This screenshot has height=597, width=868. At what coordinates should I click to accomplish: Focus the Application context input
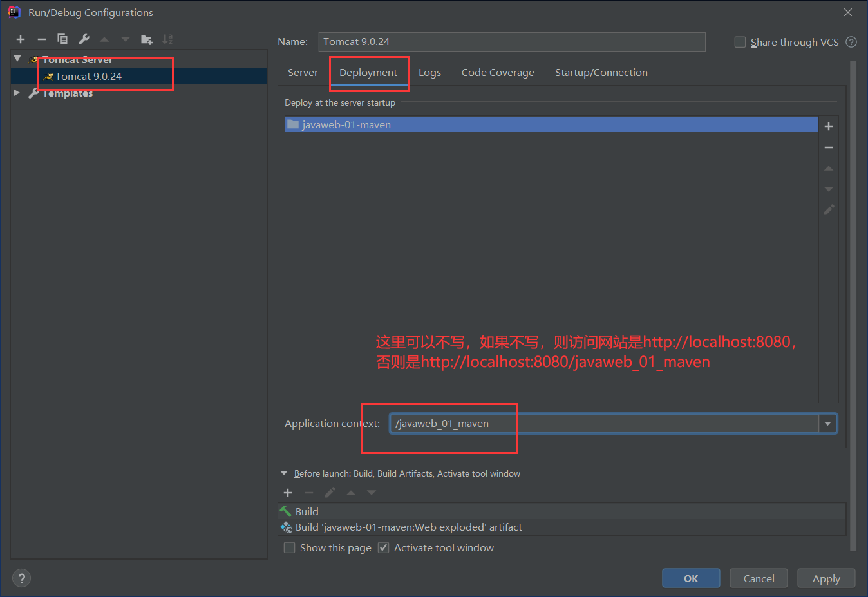click(x=605, y=423)
